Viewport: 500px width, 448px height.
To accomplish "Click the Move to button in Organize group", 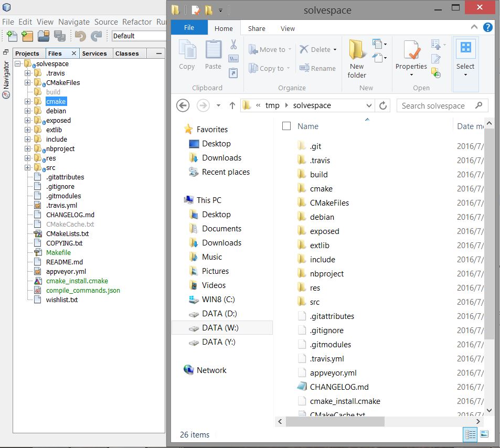I will pyautogui.click(x=270, y=50).
